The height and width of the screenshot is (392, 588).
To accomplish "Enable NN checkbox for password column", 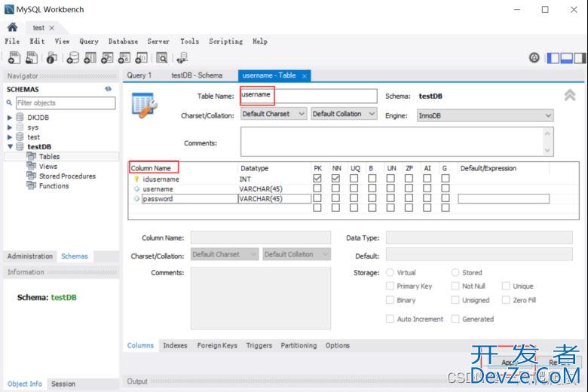I will tap(335, 198).
